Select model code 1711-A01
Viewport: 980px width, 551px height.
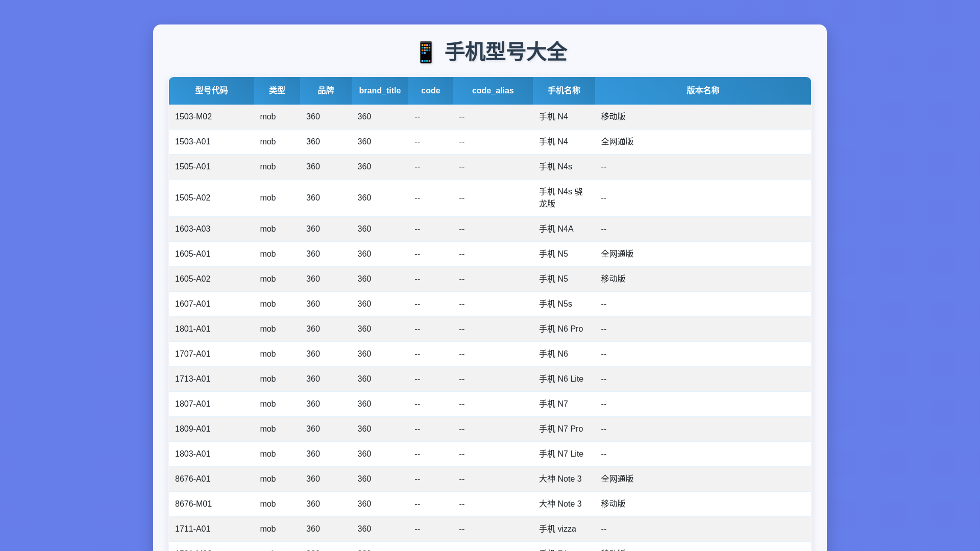(x=193, y=529)
